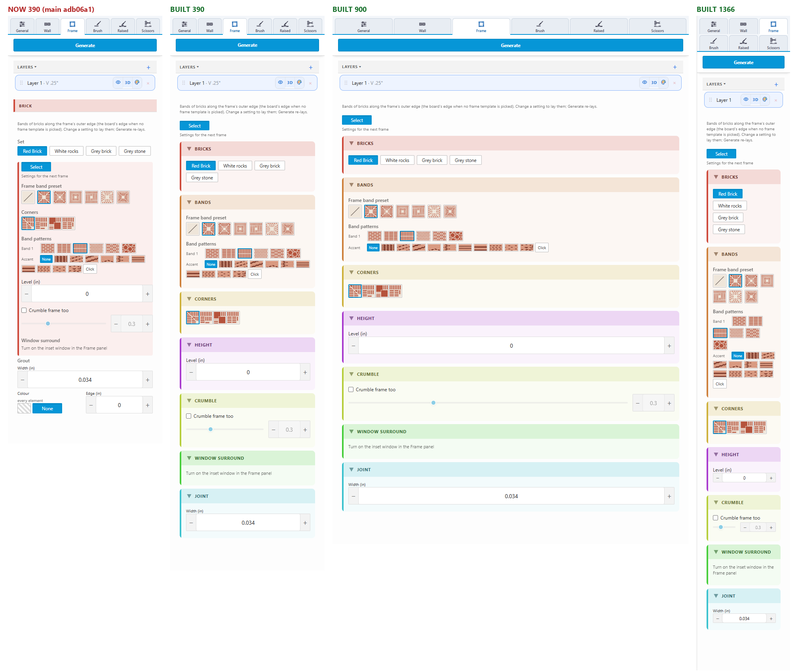The image size is (798, 672).
Task: Switch to Brush tab in BUILT 900 panel
Action: pos(540,27)
